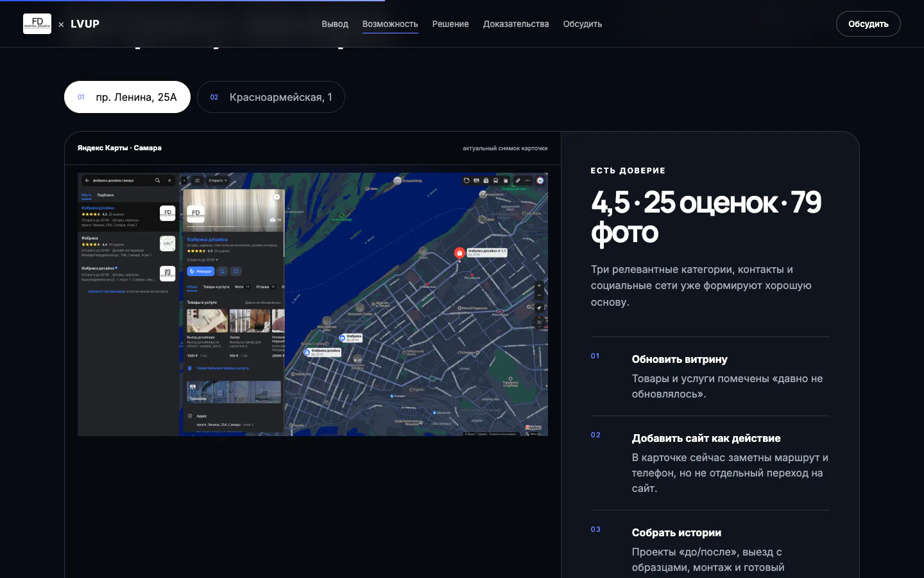This screenshot has width=924, height=578.
Task: Open the Места tab in search results
Action: point(87,195)
